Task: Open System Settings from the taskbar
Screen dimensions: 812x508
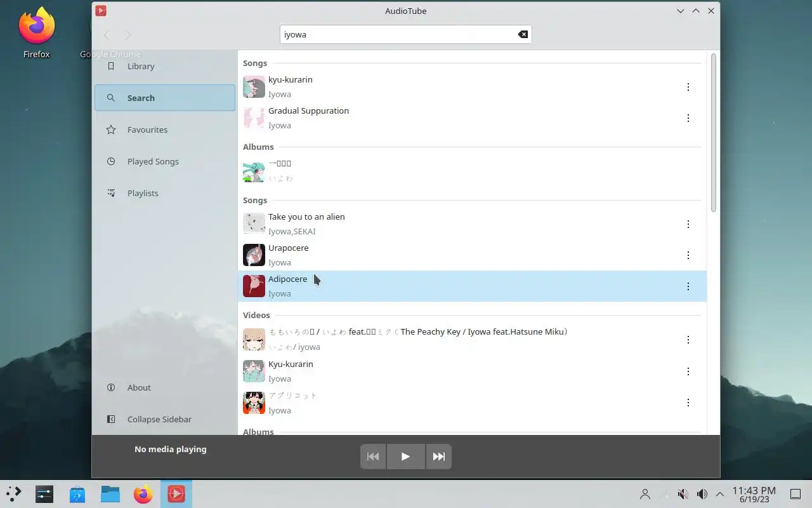Action: pos(44,494)
